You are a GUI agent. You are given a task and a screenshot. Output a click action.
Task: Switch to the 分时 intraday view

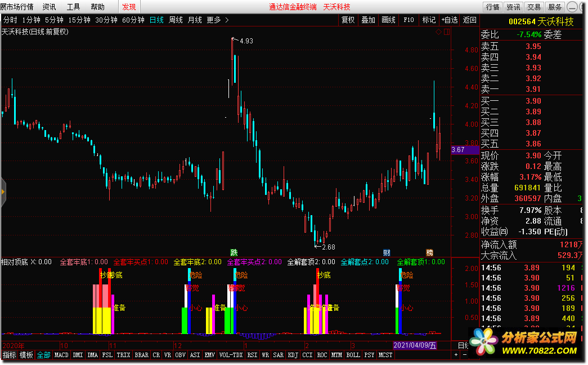[x=10, y=20]
